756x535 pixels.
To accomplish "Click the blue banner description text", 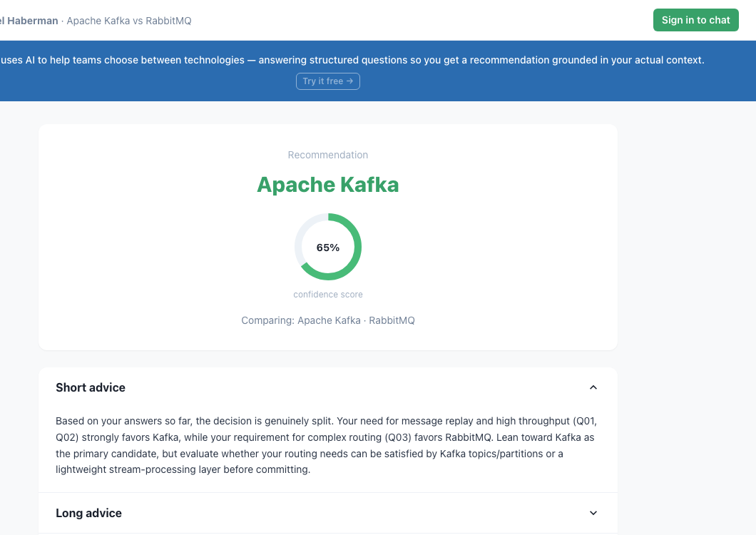I will pyautogui.click(x=352, y=60).
